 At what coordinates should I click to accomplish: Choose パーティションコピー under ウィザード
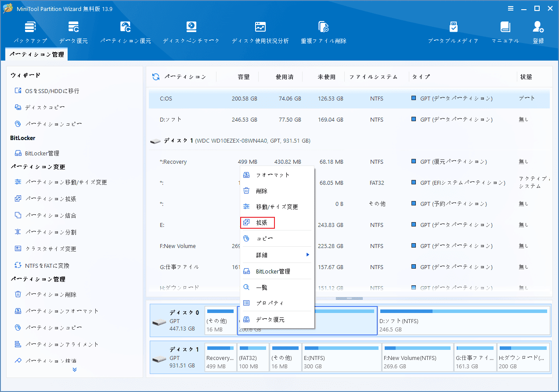[48, 124]
